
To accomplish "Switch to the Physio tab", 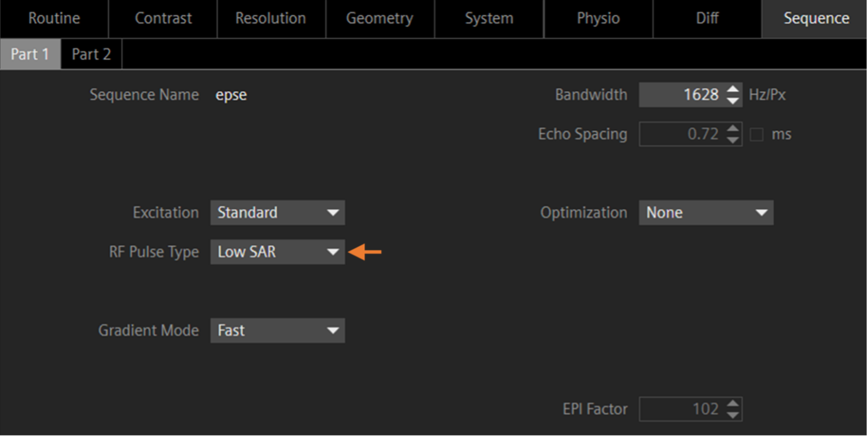I will coord(598,18).
